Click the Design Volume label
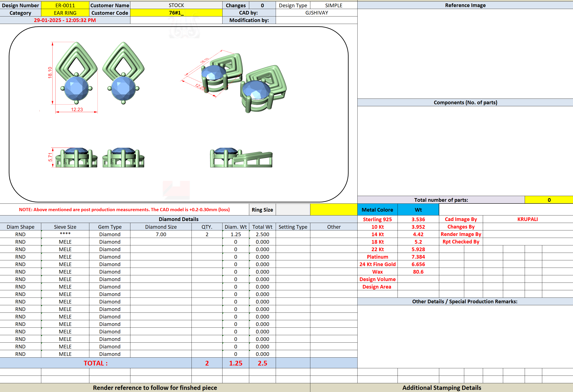 click(x=377, y=279)
